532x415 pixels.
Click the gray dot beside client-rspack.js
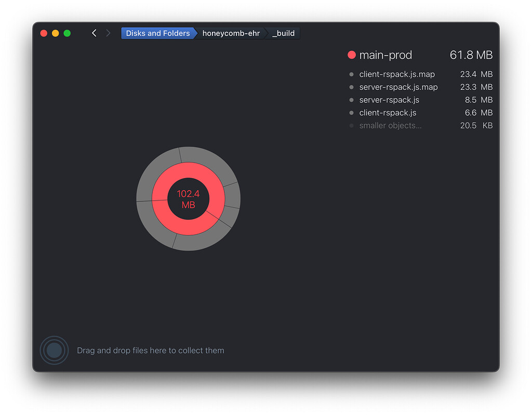pos(351,113)
